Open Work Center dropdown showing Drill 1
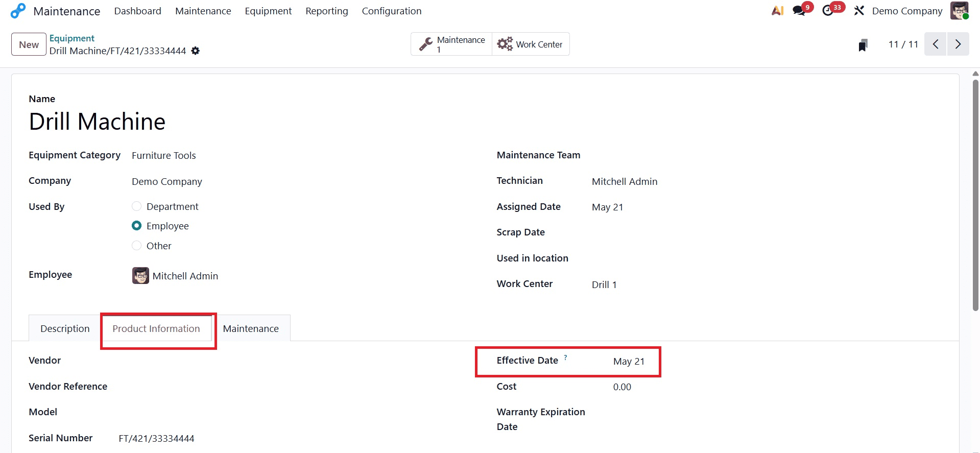Image resolution: width=980 pixels, height=453 pixels. (x=766, y=284)
